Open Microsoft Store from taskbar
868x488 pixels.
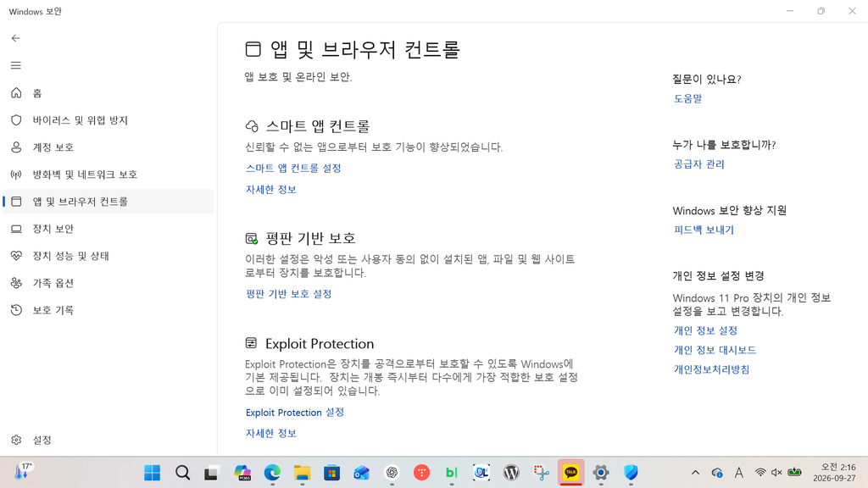tap(332, 473)
